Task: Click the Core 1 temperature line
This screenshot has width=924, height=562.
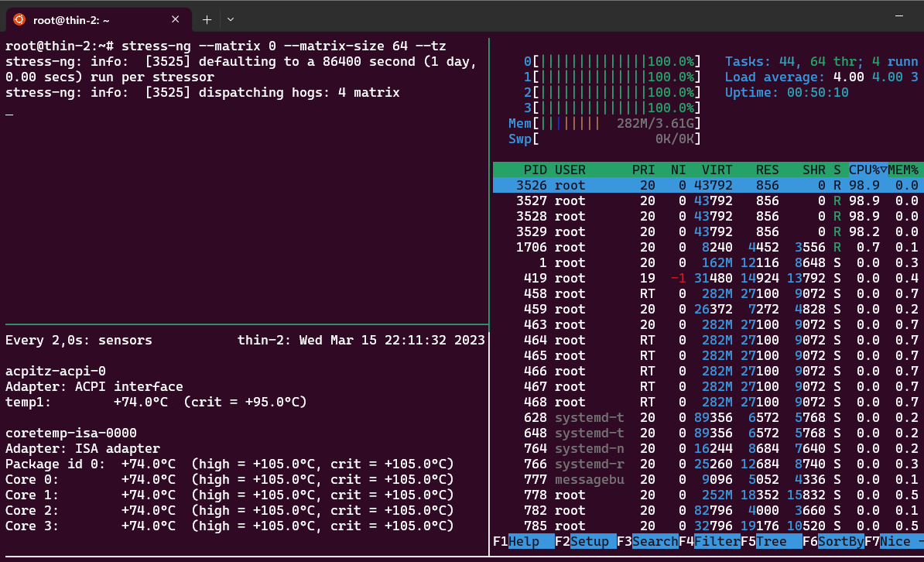Action: point(230,495)
